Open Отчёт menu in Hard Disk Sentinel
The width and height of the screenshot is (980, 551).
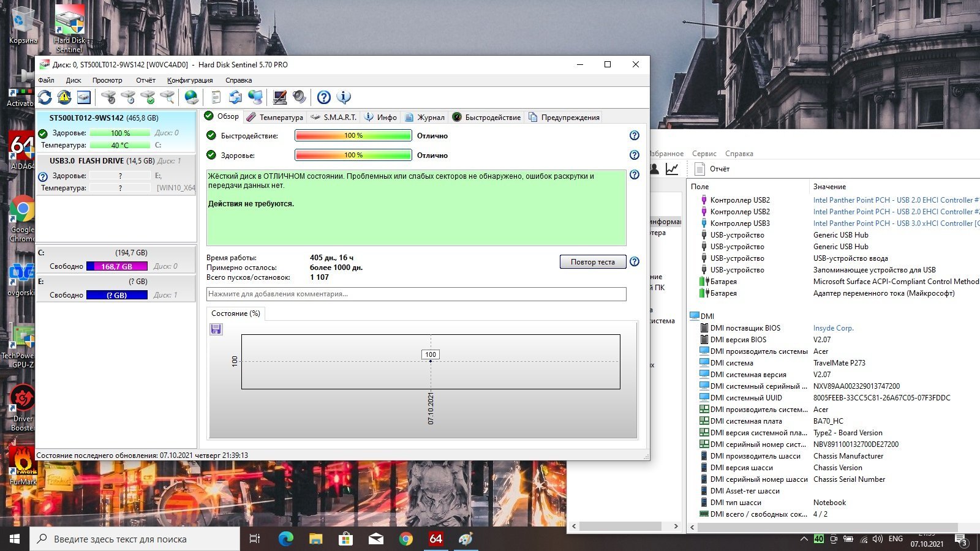(x=146, y=80)
